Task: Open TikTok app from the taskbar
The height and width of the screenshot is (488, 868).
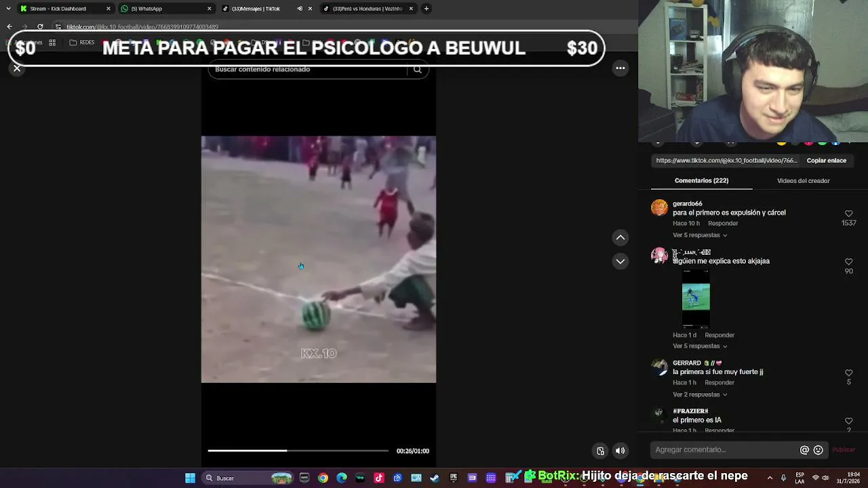Action: pyautogui.click(x=379, y=478)
